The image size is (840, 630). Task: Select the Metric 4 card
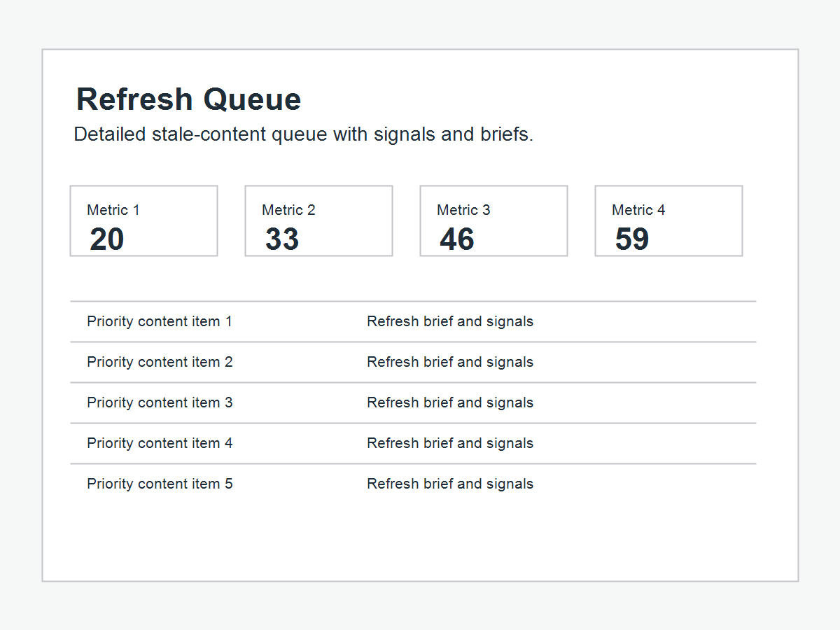tap(668, 220)
